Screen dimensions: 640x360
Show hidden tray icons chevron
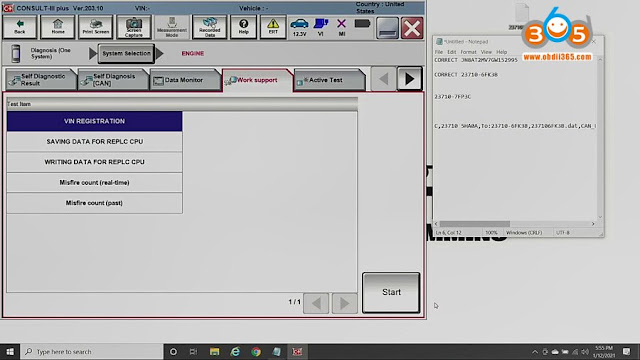click(535, 352)
